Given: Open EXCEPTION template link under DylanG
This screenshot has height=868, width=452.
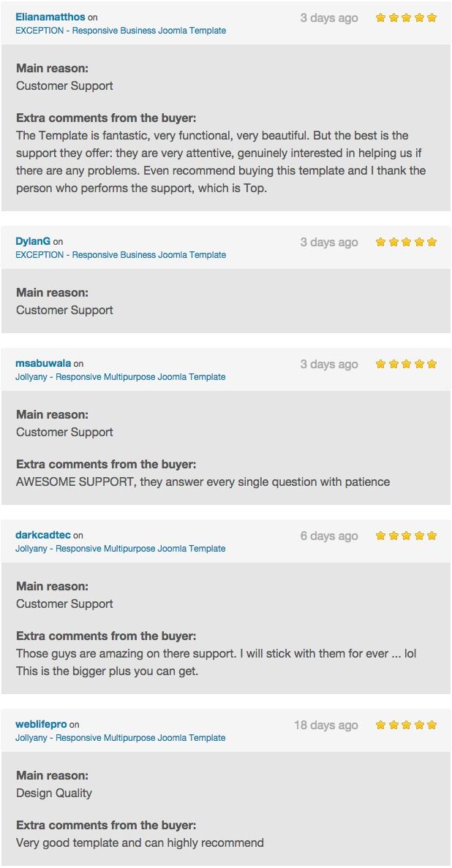Looking at the screenshot, I should click(121, 255).
